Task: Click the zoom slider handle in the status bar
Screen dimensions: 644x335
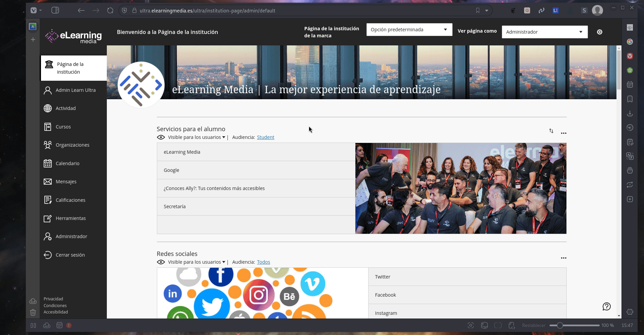Action: [560, 325]
